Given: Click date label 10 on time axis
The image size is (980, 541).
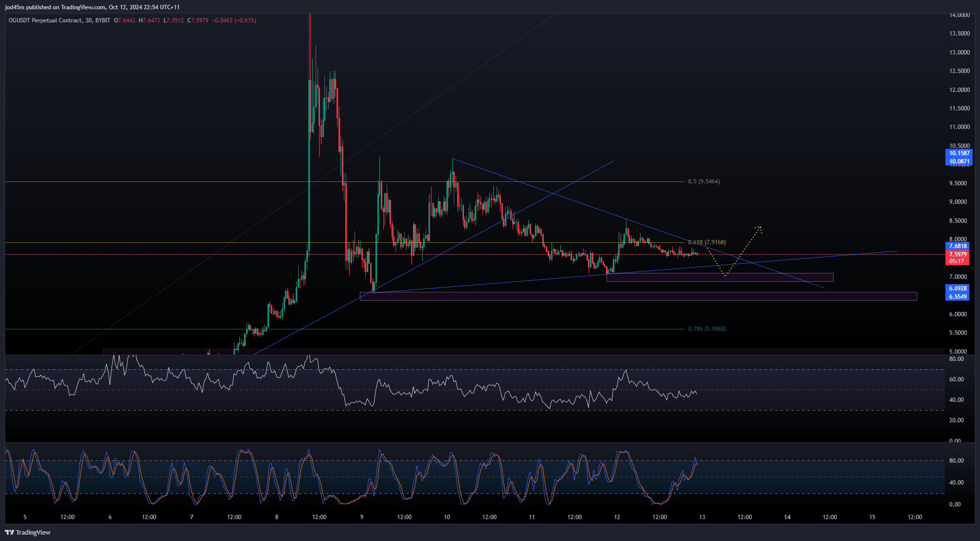Looking at the screenshot, I should click(x=447, y=517).
